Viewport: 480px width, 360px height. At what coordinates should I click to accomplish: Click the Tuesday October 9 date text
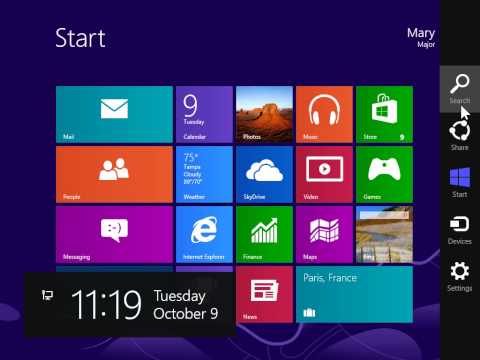(186, 305)
